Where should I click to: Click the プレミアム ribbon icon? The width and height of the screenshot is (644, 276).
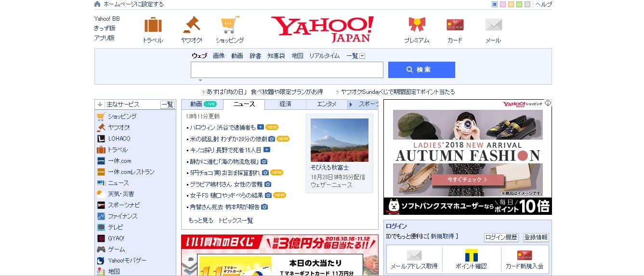click(417, 25)
